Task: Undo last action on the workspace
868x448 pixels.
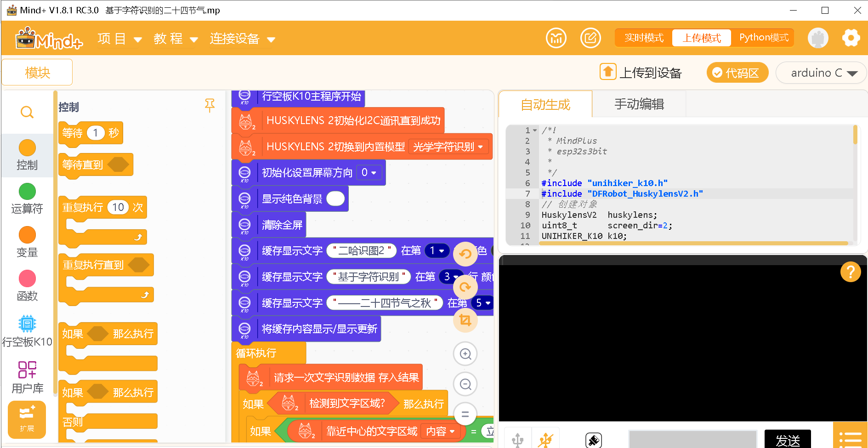Action: click(x=465, y=254)
